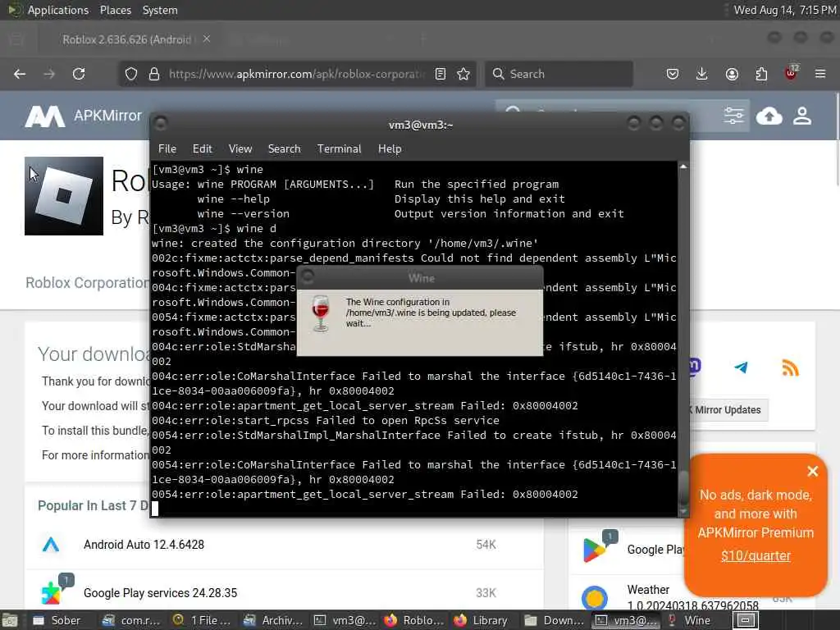Click Wine dialog wine glass icon
The image size is (840, 630).
[x=321, y=313]
